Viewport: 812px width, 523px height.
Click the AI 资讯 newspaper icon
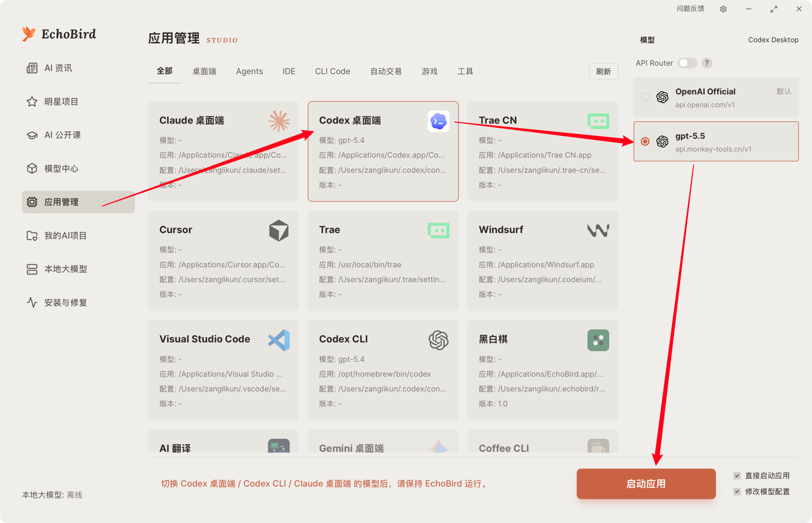coord(32,68)
